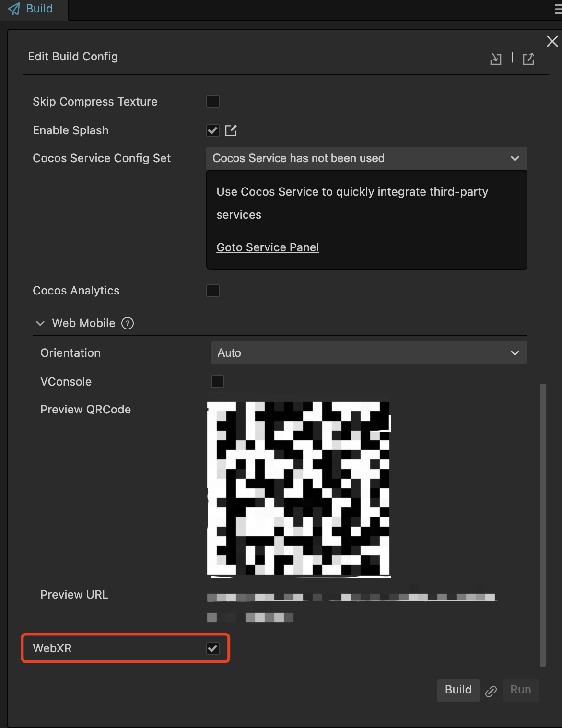Click the Web Mobile help icon
562x728 pixels.
pyautogui.click(x=128, y=323)
